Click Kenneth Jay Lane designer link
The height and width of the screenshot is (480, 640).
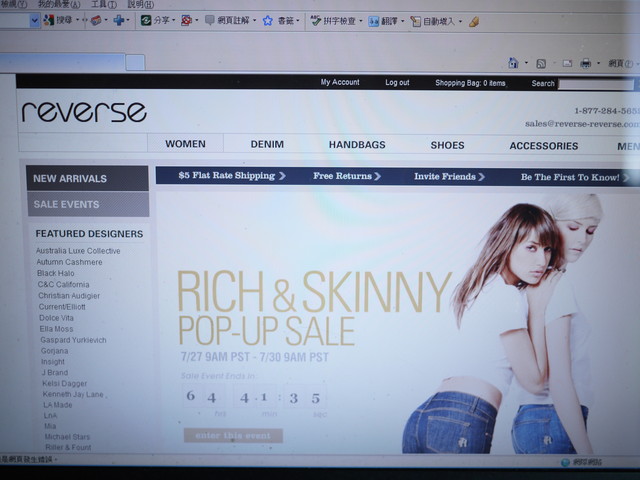coord(73,394)
